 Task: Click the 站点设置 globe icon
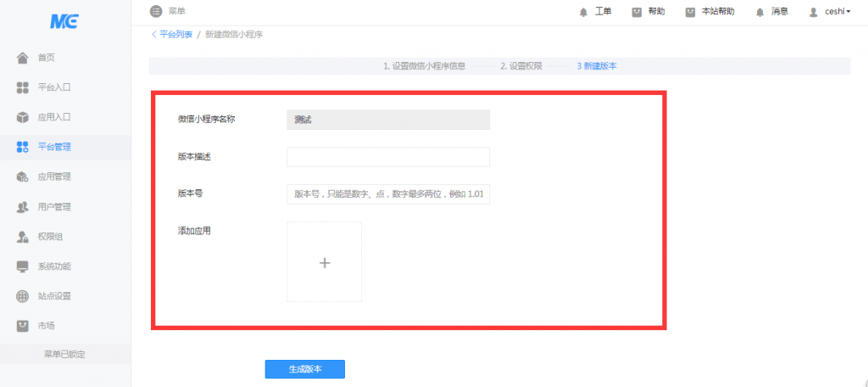click(x=23, y=296)
